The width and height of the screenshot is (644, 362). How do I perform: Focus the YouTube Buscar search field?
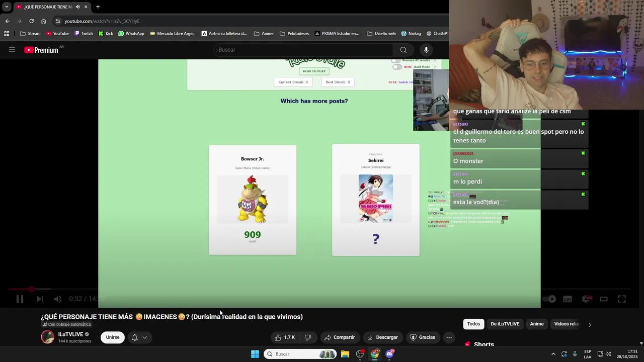(x=303, y=50)
